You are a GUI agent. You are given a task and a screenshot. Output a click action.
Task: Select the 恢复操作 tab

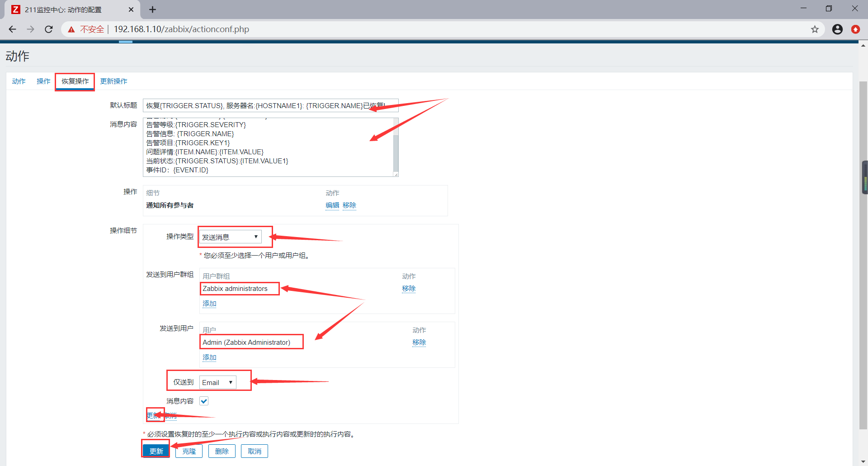(x=75, y=81)
